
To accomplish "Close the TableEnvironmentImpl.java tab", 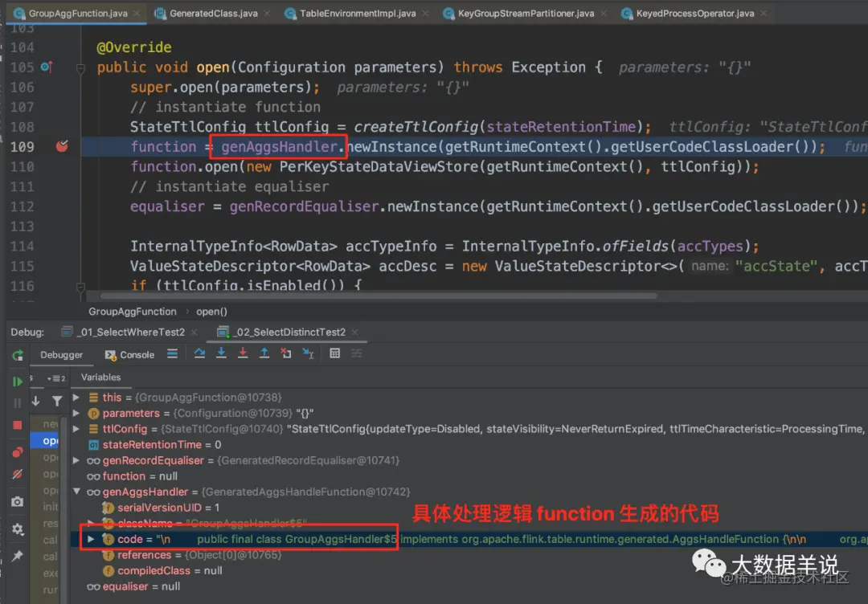I will coord(425,14).
